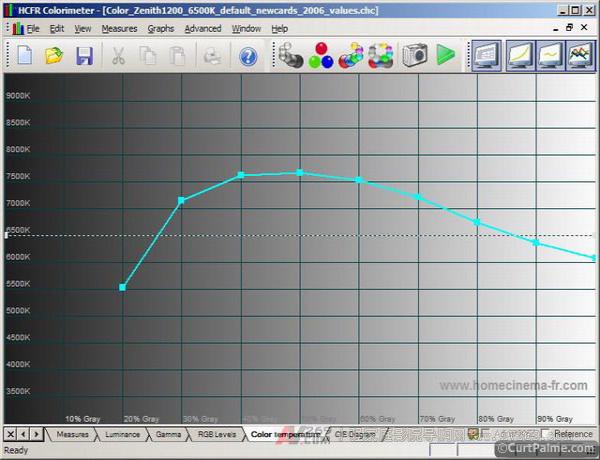Viewport: 600px width, 460px height.
Task: Click the camera icon in the toolbar
Action: pos(415,56)
